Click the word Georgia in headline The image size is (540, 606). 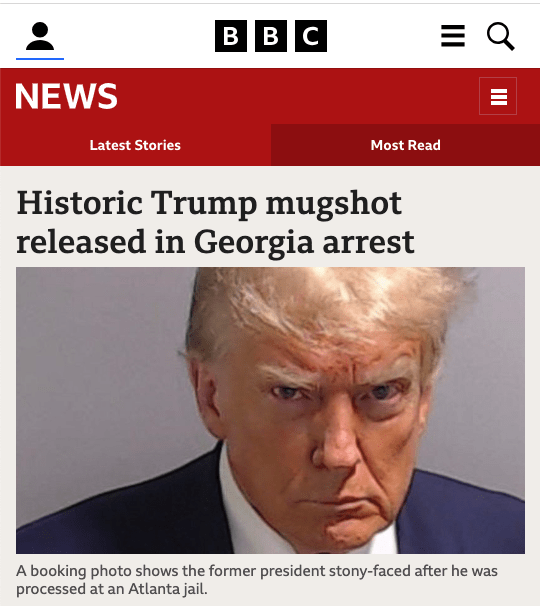254,243
